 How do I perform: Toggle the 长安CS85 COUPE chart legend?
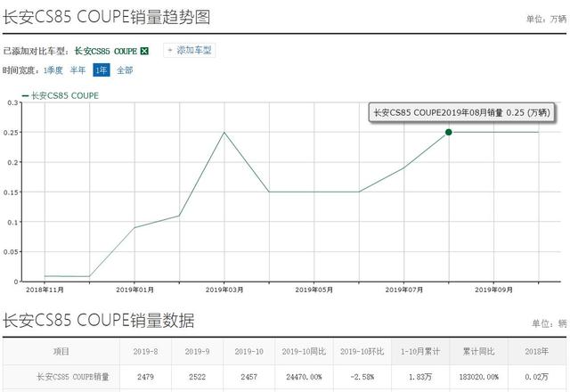(61, 95)
